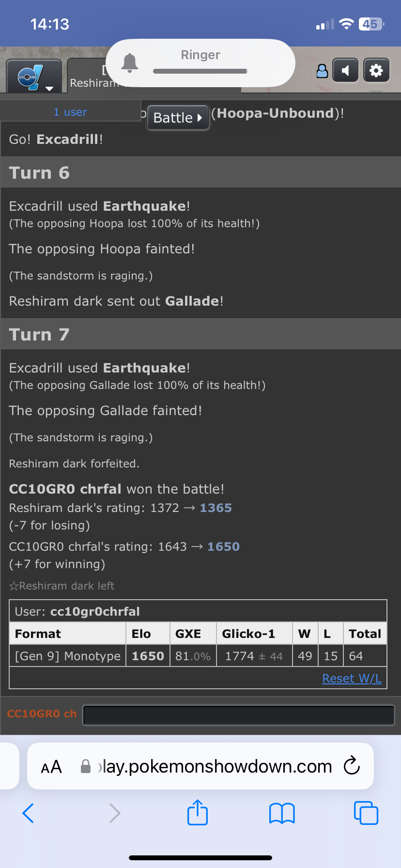Tap the URL lock icon

click(x=86, y=766)
